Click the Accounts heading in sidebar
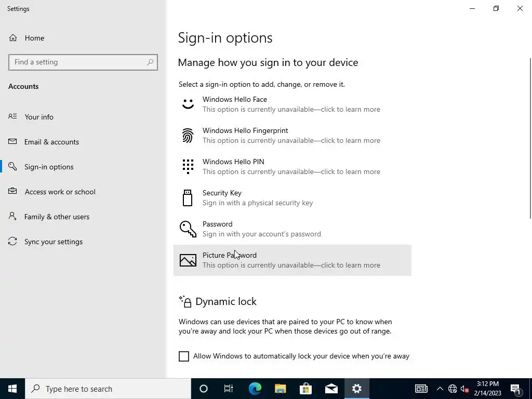The height and width of the screenshot is (399, 532). click(23, 86)
